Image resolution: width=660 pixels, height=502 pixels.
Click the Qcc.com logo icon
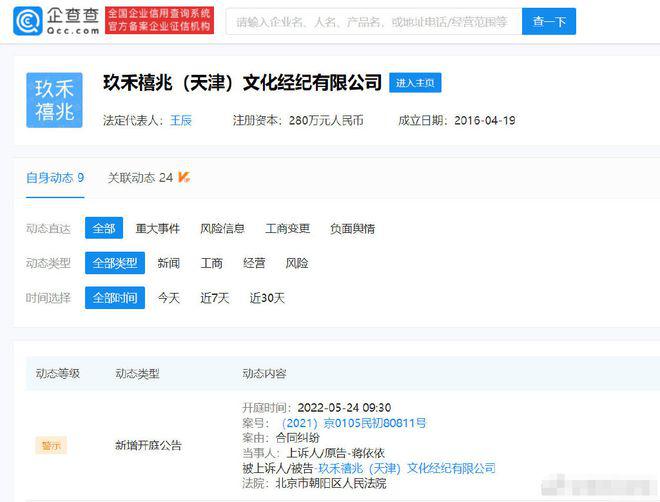(28, 21)
